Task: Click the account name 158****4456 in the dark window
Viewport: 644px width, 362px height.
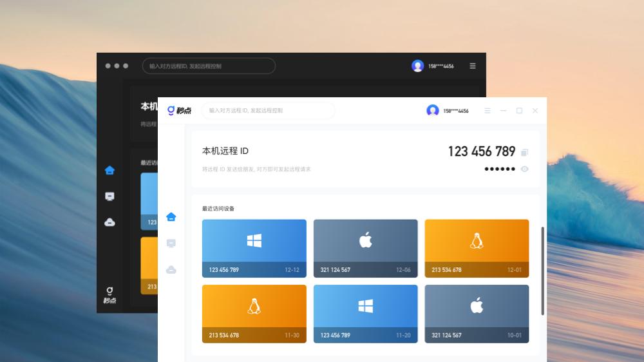Action: coord(441,66)
